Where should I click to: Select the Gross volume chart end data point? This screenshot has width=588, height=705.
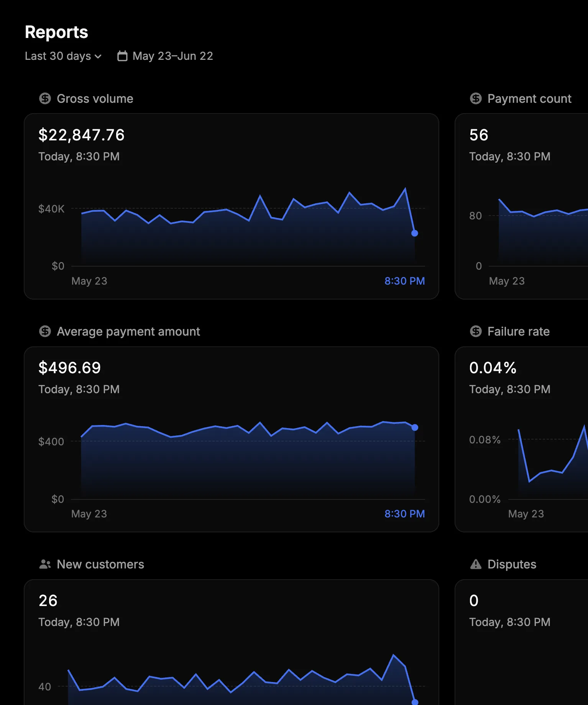pos(415,233)
